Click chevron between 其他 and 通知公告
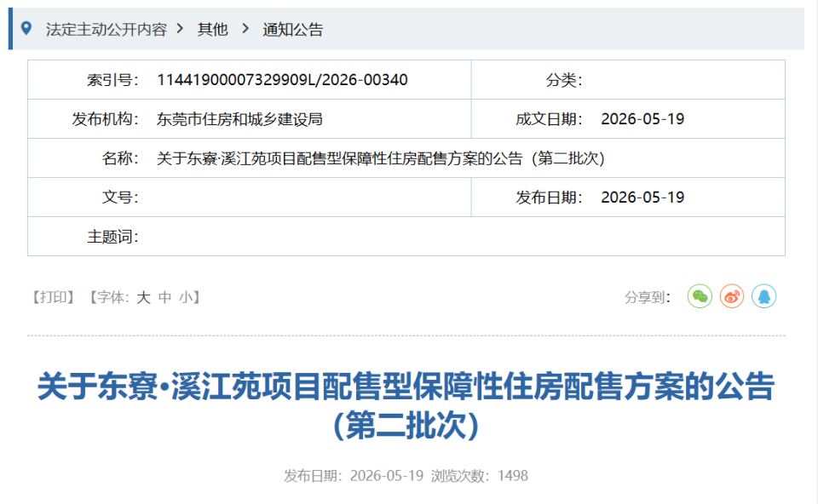Screen dimensions: 818x504 pyautogui.click(x=245, y=29)
